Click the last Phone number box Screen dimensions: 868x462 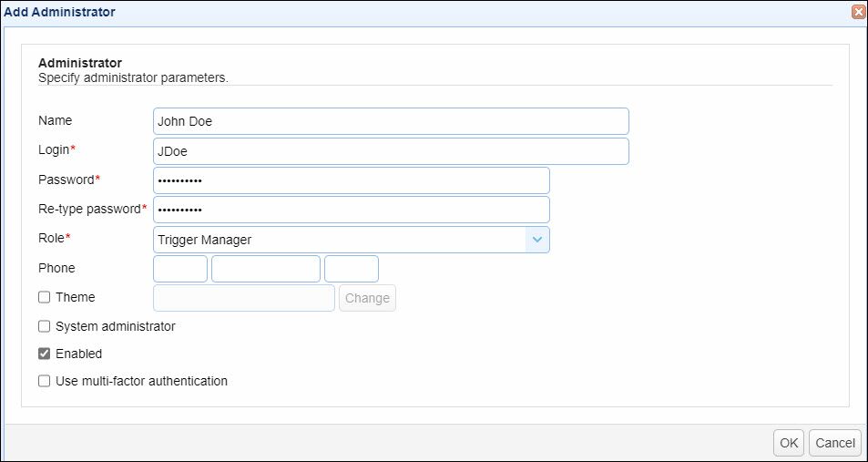click(x=351, y=269)
